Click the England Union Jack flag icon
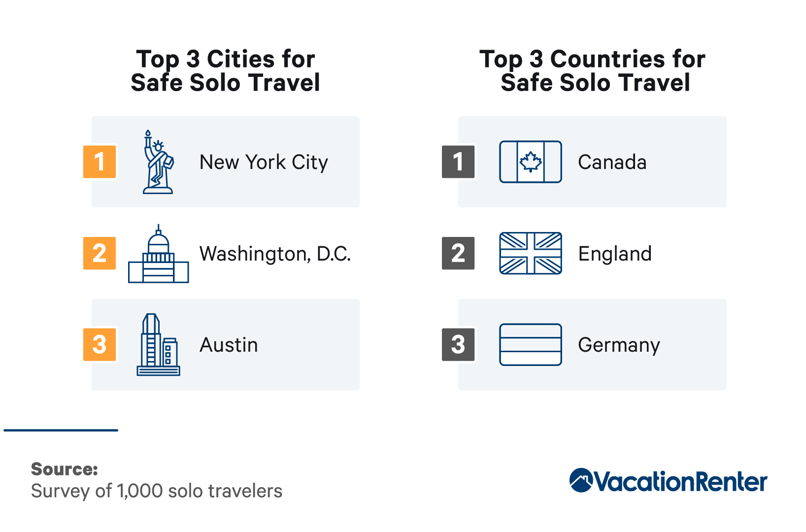The image size is (806, 532). 531,253
